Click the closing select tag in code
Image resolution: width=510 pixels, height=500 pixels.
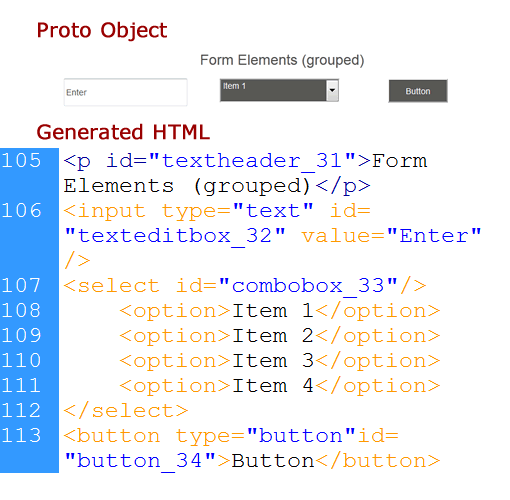click(126, 411)
